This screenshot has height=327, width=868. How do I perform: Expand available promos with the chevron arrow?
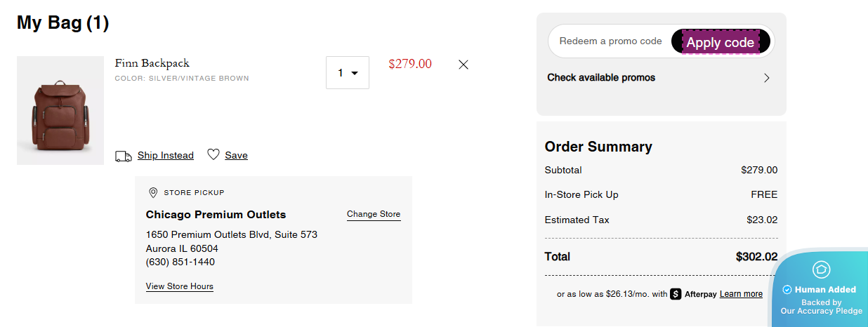click(x=766, y=78)
